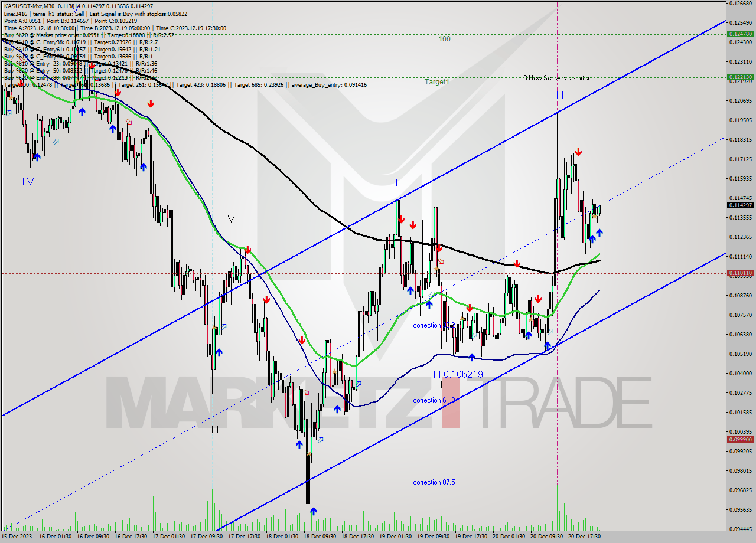Click the 0.108760 price axis label
This screenshot has width=756, height=543.
pyautogui.click(x=741, y=295)
